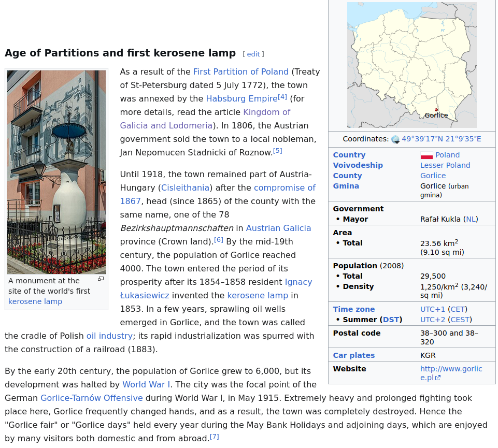The width and height of the screenshot is (498, 448).
Task: Click the Poland flag icon in the infobox
Action: [x=426, y=155]
